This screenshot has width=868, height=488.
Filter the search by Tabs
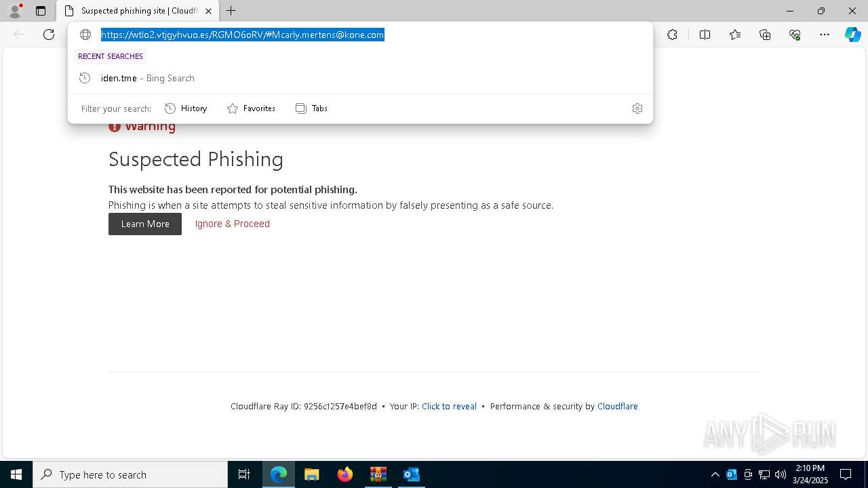[x=312, y=108]
